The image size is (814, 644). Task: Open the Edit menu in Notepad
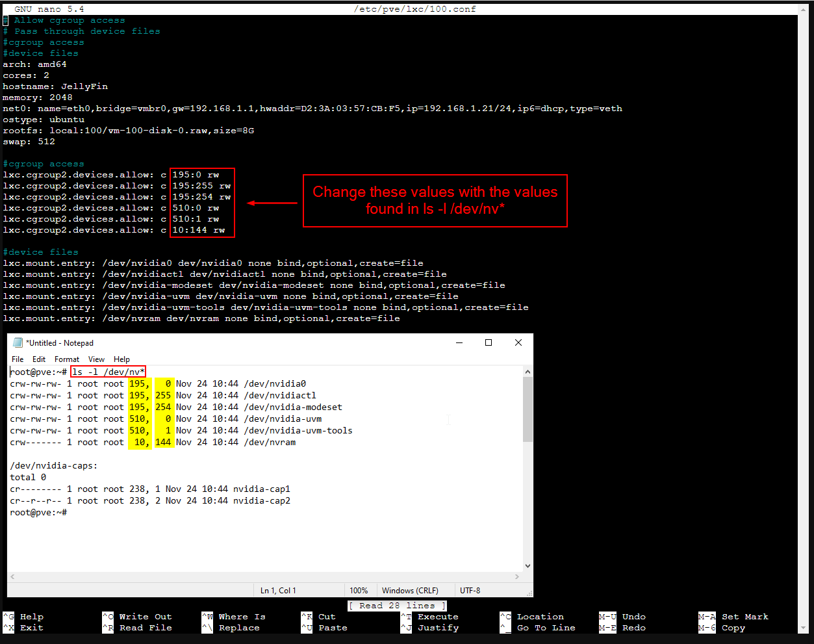point(39,359)
